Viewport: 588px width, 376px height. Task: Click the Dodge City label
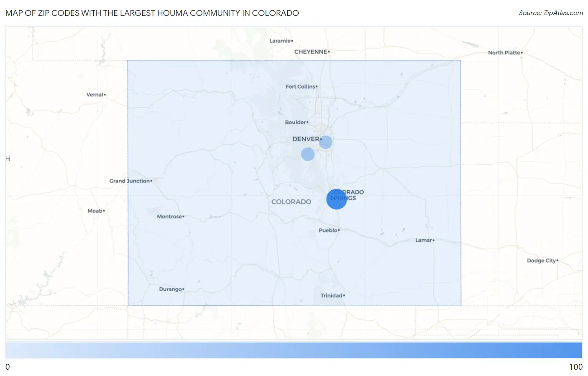pyautogui.click(x=542, y=261)
